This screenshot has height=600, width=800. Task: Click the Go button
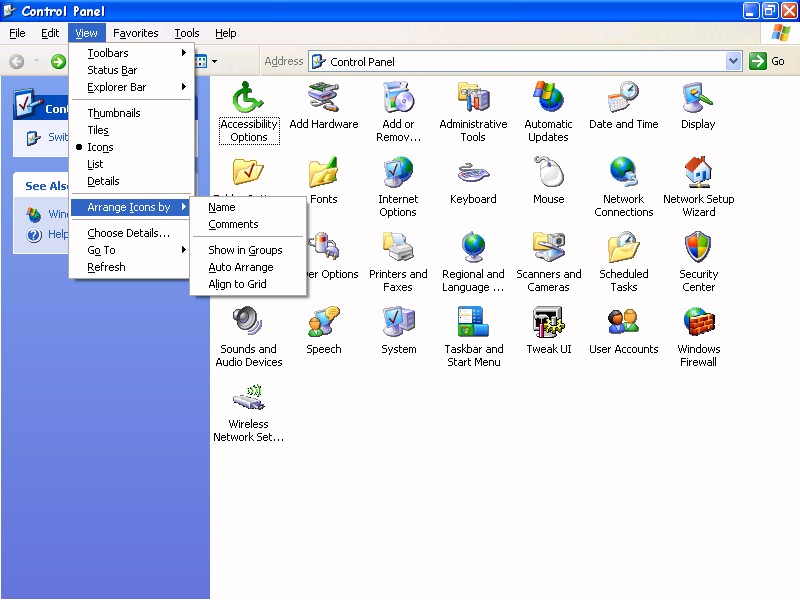[767, 61]
